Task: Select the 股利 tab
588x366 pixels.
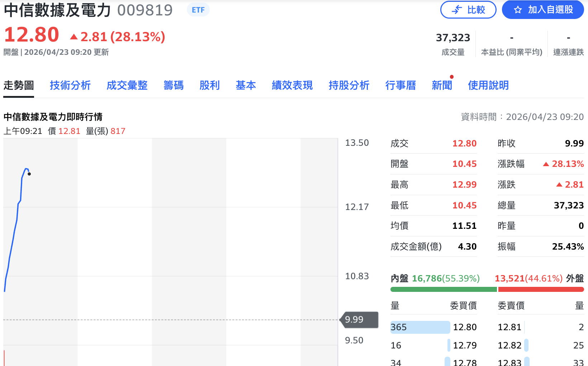Action: tap(209, 85)
